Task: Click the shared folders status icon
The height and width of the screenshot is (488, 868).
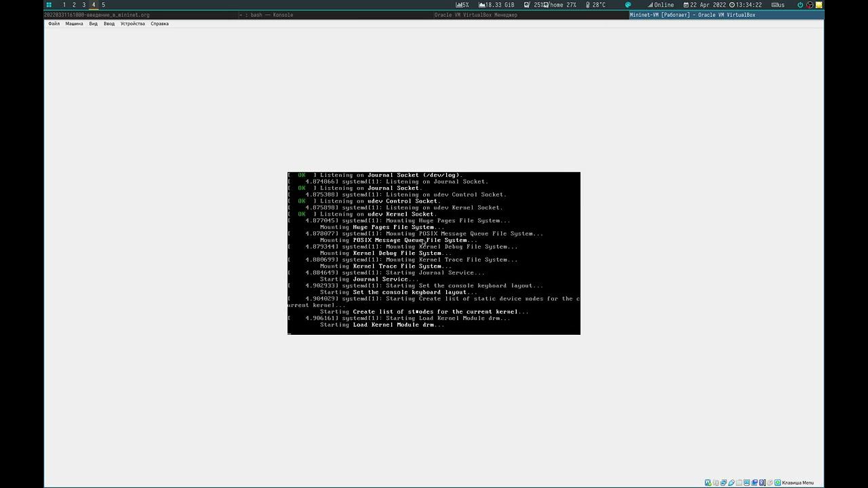Action: tap(739, 483)
